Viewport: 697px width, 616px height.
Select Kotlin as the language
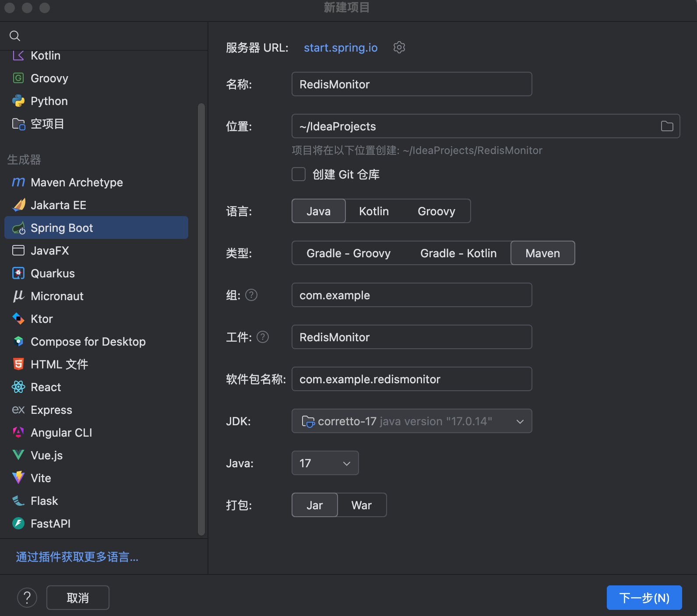pyautogui.click(x=374, y=211)
